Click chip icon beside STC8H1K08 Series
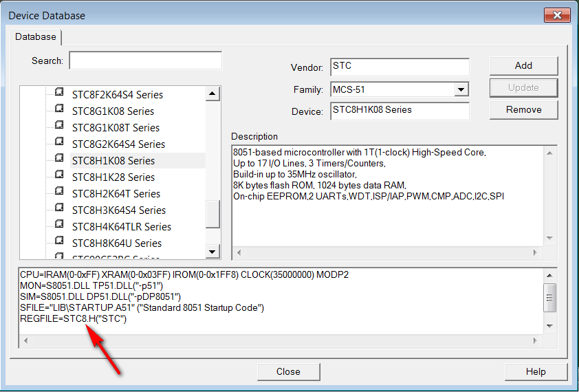The width and height of the screenshot is (579, 392). 59,157
